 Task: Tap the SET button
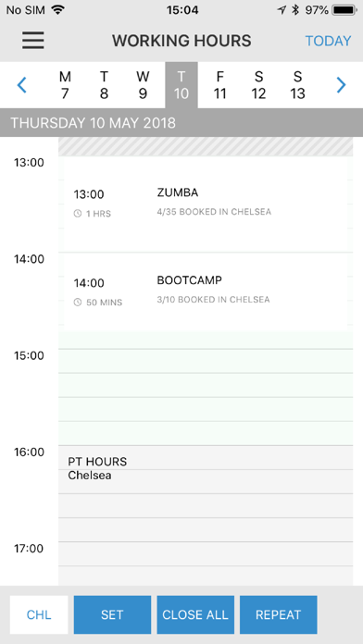point(112,614)
